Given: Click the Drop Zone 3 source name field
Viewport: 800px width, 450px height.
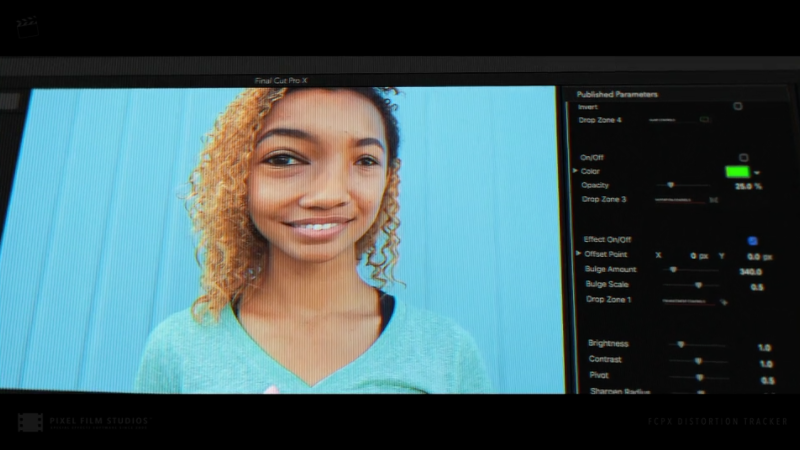Looking at the screenshot, I should [680, 200].
